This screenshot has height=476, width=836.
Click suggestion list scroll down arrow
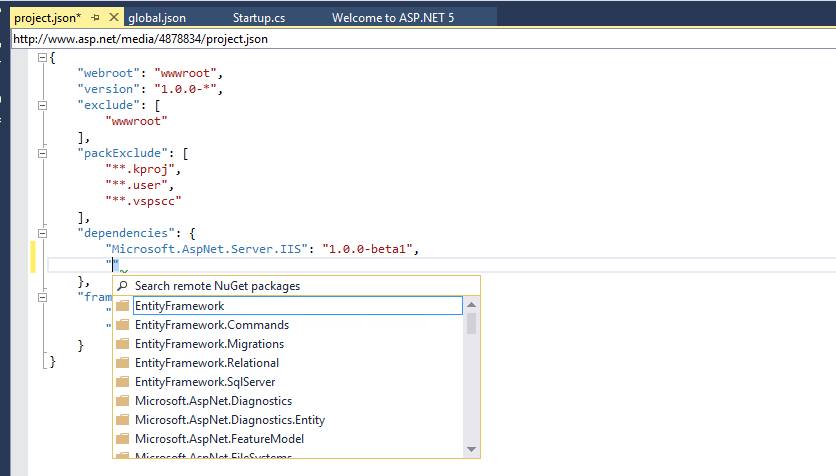click(471, 449)
